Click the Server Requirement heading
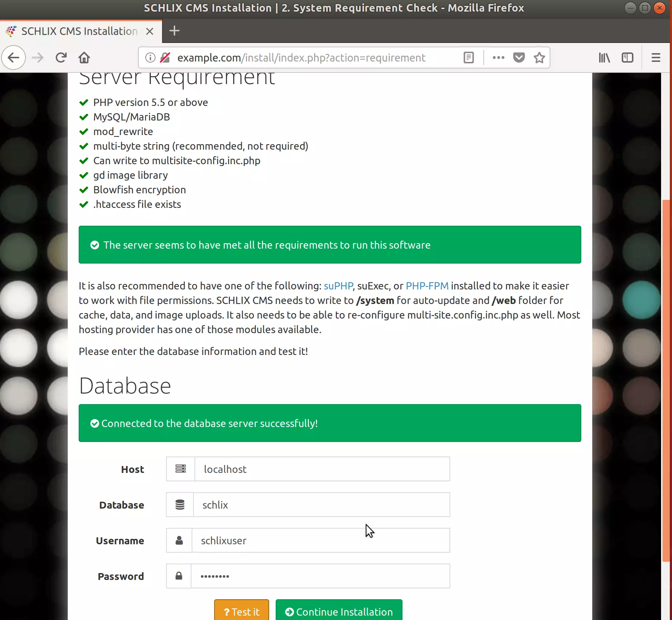Image resolution: width=672 pixels, height=620 pixels. 177,79
